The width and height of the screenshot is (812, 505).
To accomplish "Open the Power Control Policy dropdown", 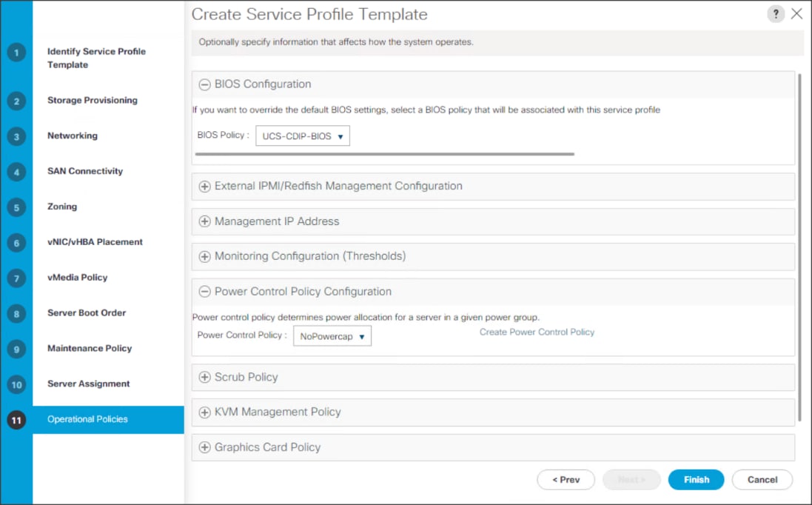I will coord(332,337).
